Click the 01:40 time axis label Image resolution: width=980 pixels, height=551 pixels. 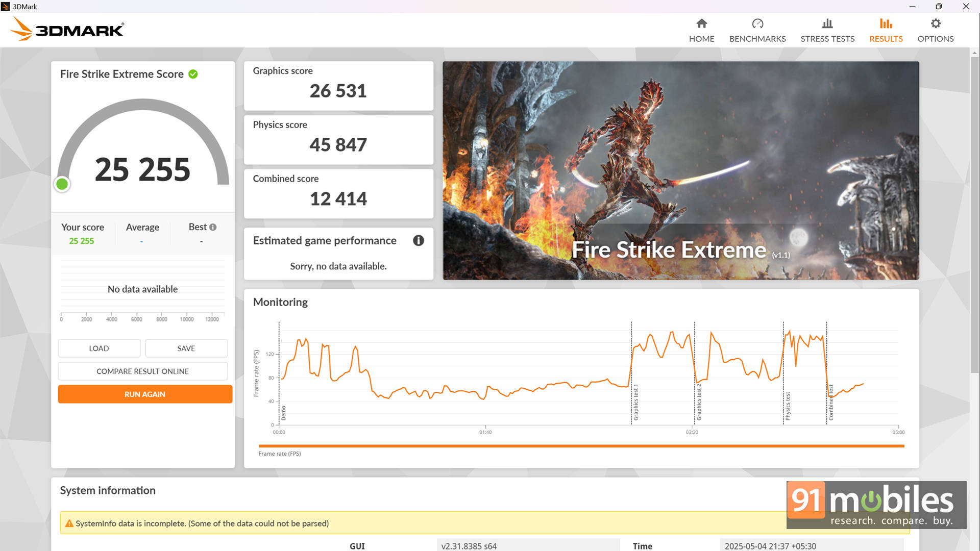[x=485, y=432]
